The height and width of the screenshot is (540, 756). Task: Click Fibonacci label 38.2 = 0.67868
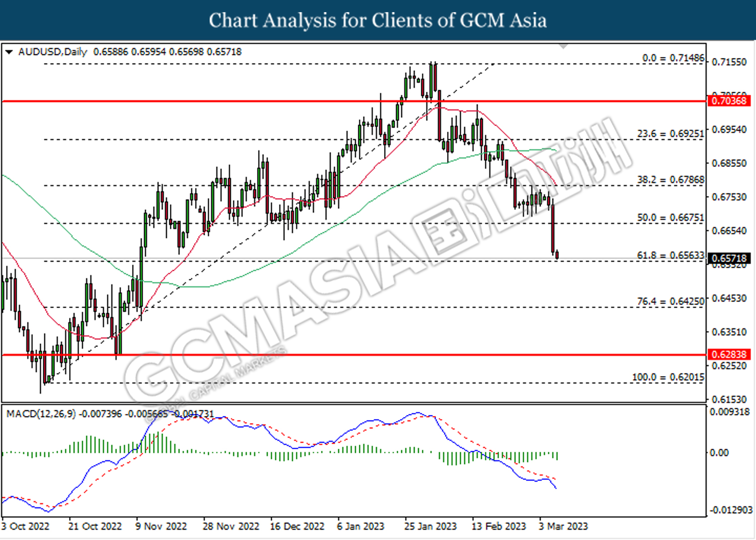(x=671, y=180)
